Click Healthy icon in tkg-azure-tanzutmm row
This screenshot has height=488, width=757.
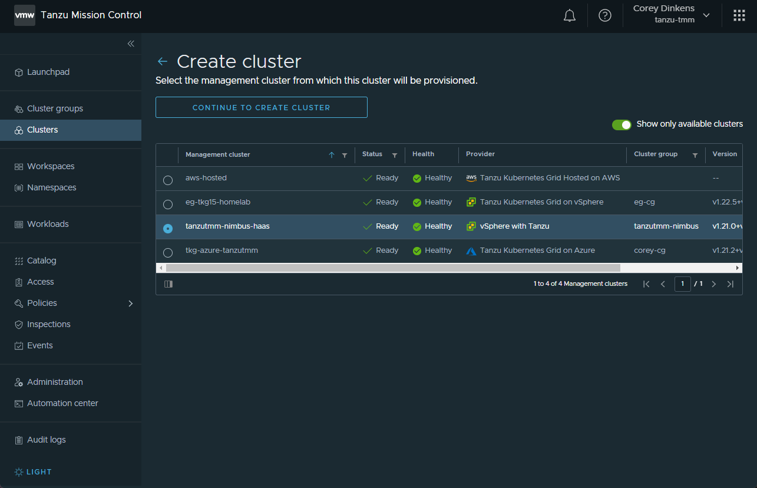pos(417,251)
